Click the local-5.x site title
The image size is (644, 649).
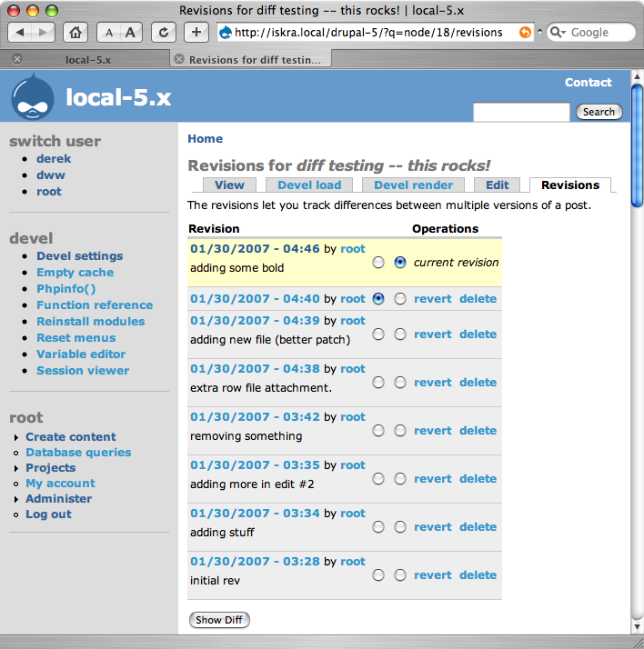coord(118,97)
